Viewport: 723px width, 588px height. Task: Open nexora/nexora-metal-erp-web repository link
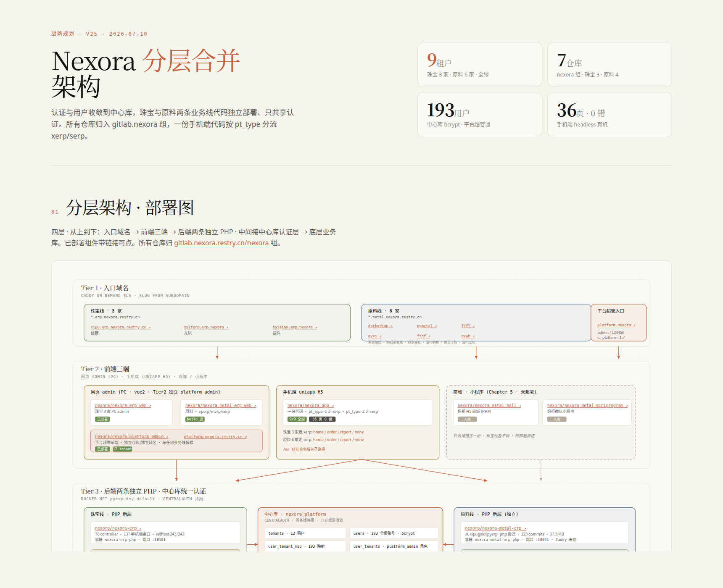point(221,406)
